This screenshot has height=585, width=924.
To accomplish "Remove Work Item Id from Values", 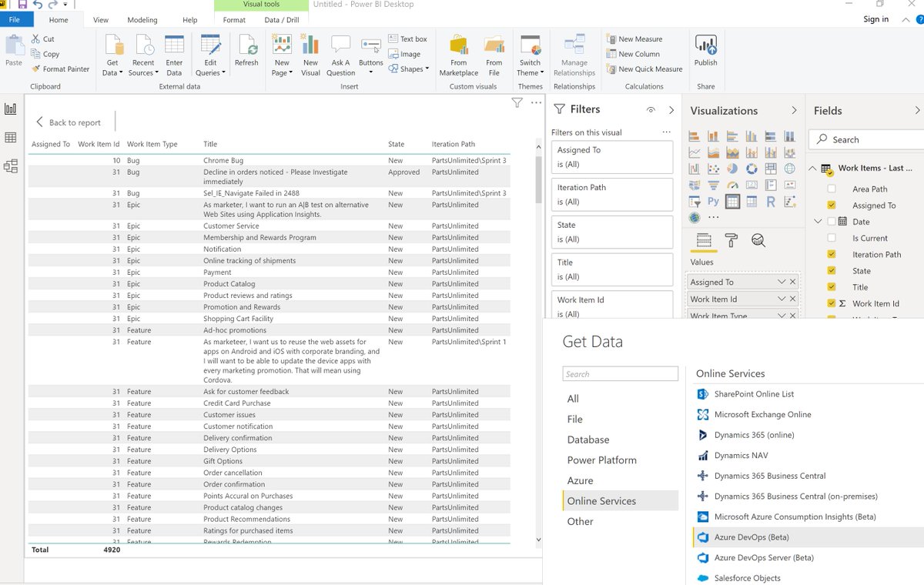I will [793, 299].
